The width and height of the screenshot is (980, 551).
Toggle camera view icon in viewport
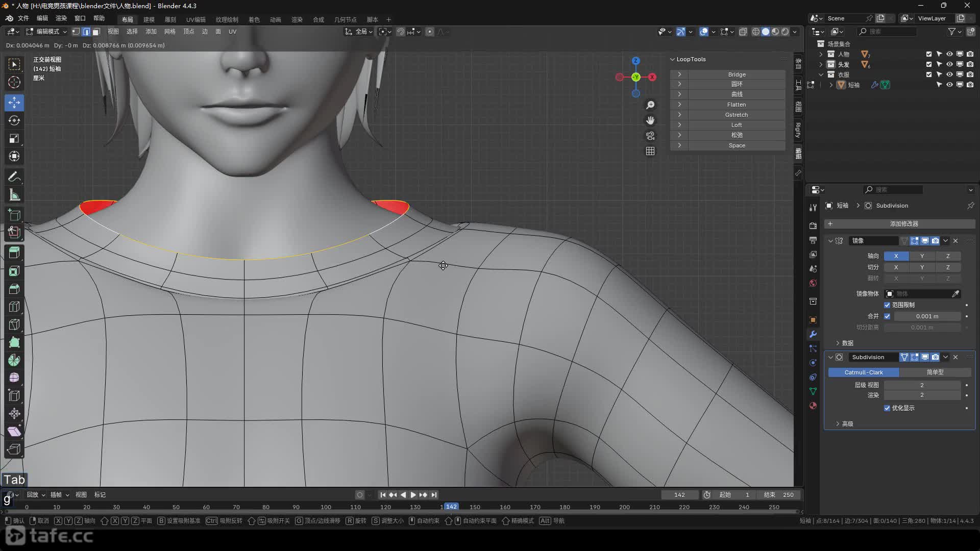coord(650,136)
